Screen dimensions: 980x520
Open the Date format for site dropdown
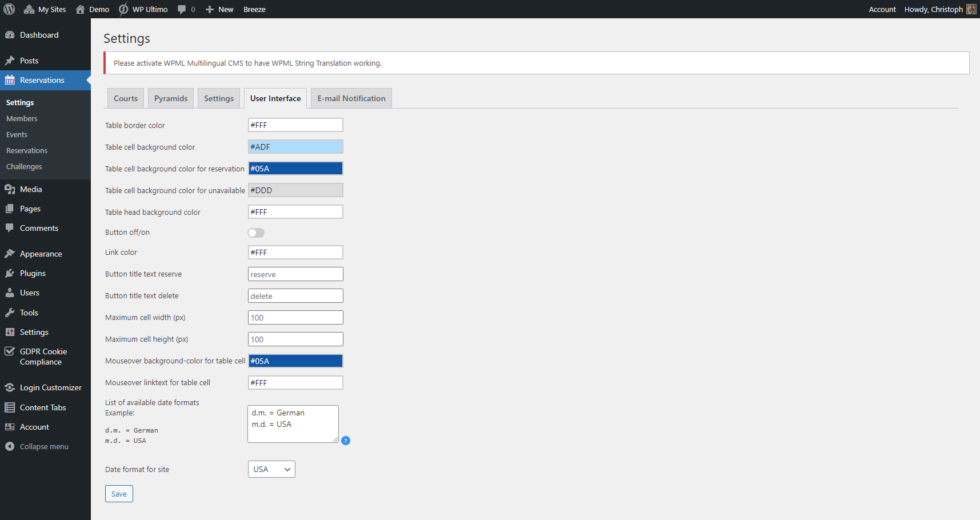click(x=271, y=469)
